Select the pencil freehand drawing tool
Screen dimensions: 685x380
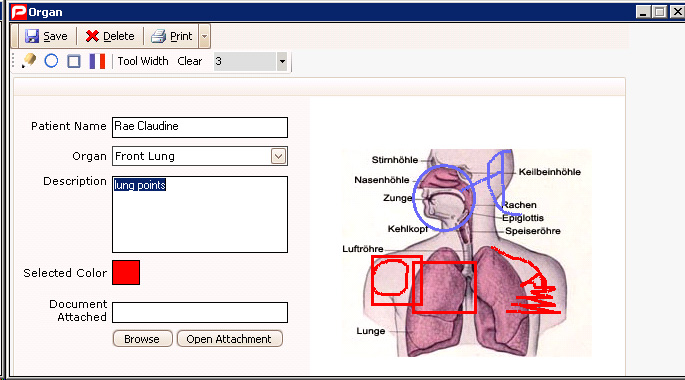[29, 61]
